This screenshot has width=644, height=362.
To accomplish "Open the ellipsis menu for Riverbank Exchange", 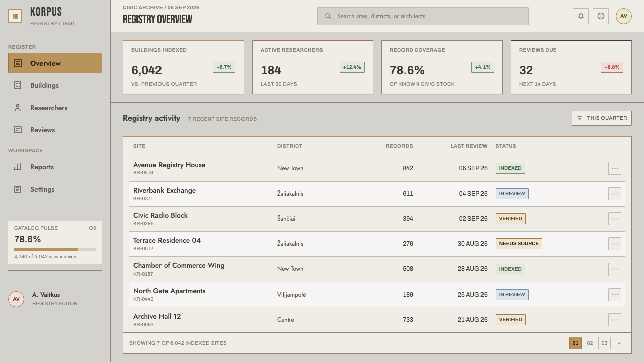I will [615, 194].
